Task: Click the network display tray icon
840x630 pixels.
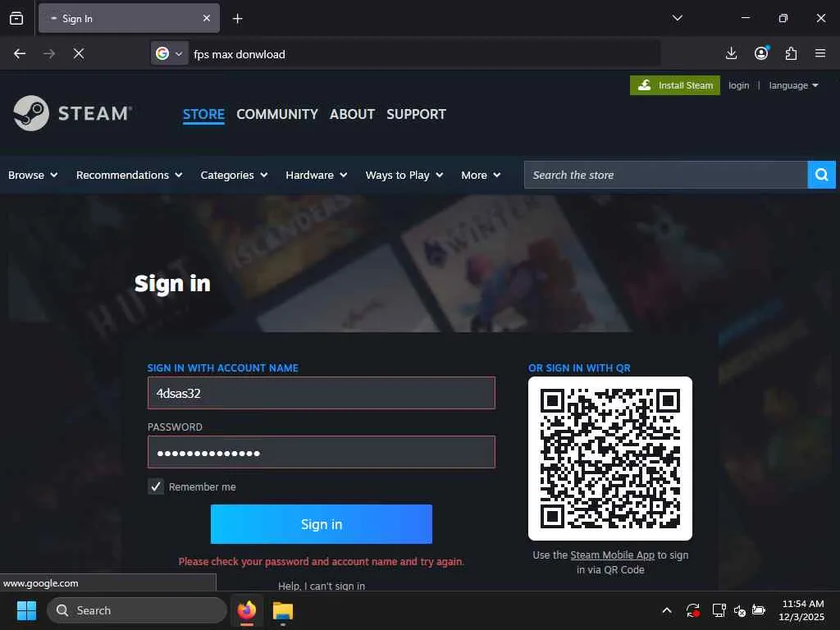Action: click(719, 610)
